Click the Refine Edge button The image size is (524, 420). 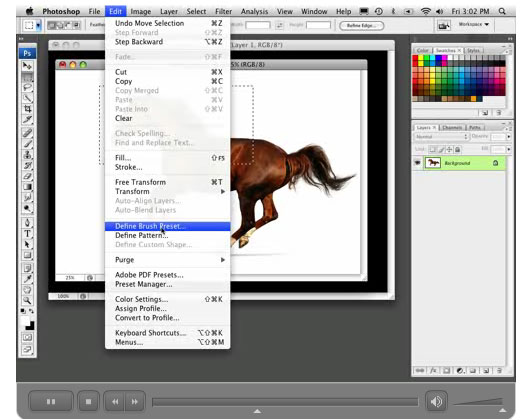point(362,26)
